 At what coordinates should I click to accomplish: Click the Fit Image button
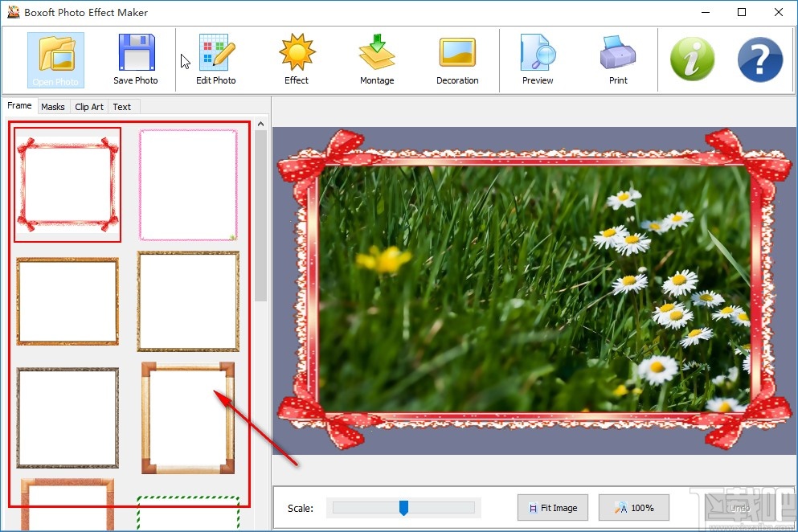pos(553,508)
